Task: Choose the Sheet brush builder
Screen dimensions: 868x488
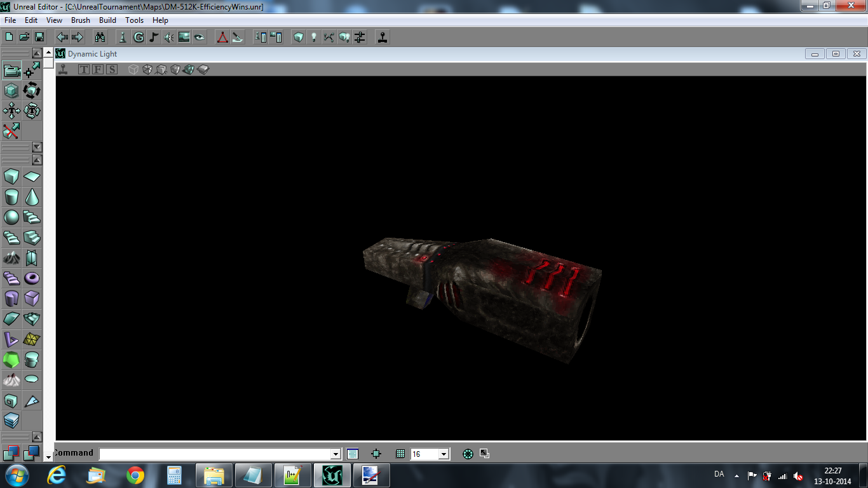Action: point(32,176)
